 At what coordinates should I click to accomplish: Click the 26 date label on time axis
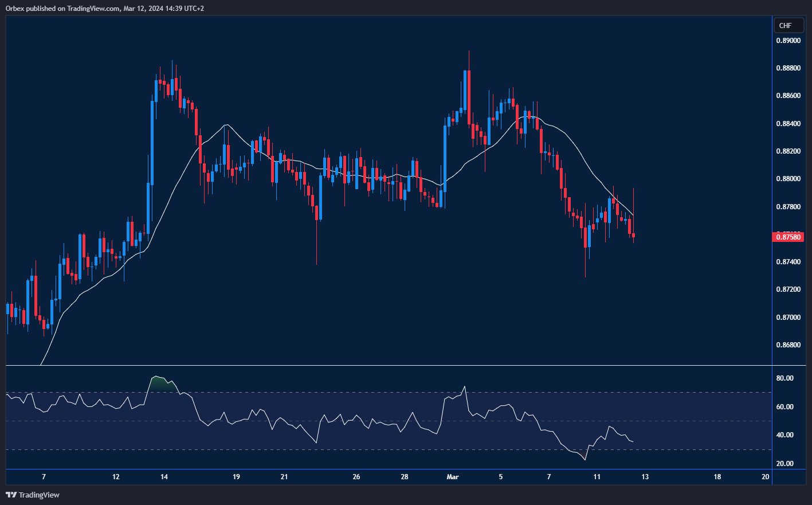356,477
